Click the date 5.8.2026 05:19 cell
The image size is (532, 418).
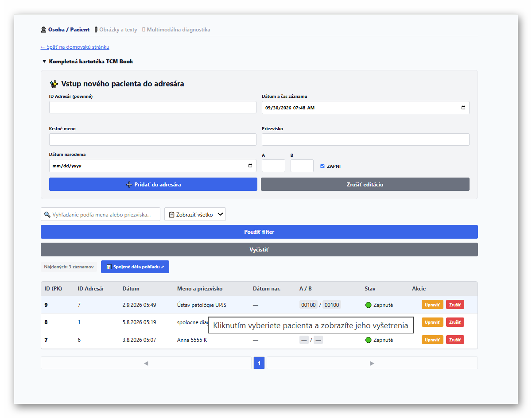click(139, 322)
